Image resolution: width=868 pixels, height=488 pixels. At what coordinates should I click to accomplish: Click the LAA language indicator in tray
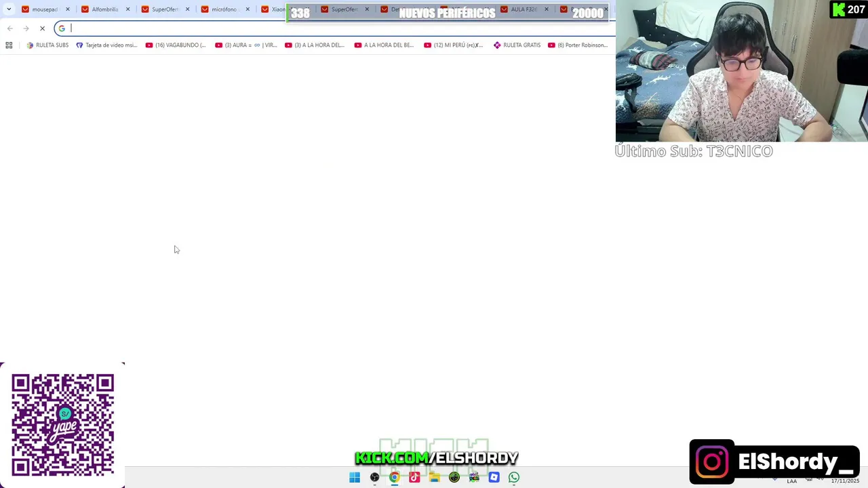(791, 481)
